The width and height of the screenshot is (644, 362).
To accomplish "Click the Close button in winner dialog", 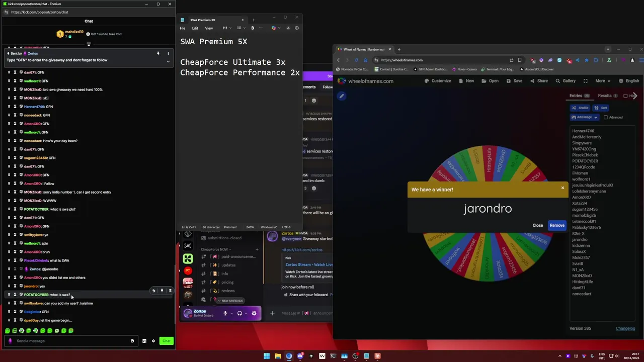I will click(538, 225).
